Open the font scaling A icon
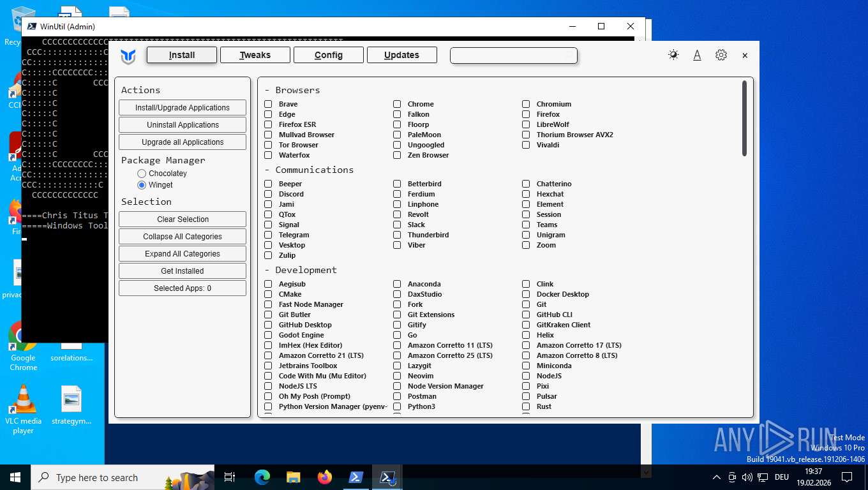868x490 pixels. click(697, 55)
